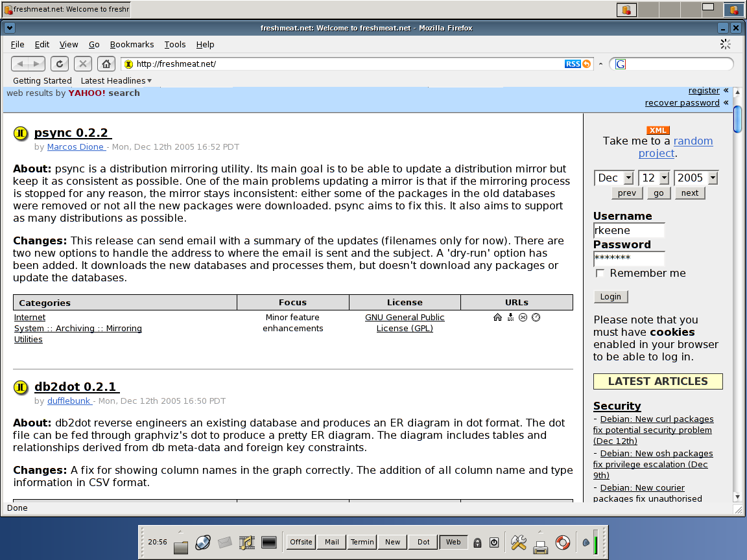Open the Tools menu
747x560 pixels.
[x=175, y=44]
